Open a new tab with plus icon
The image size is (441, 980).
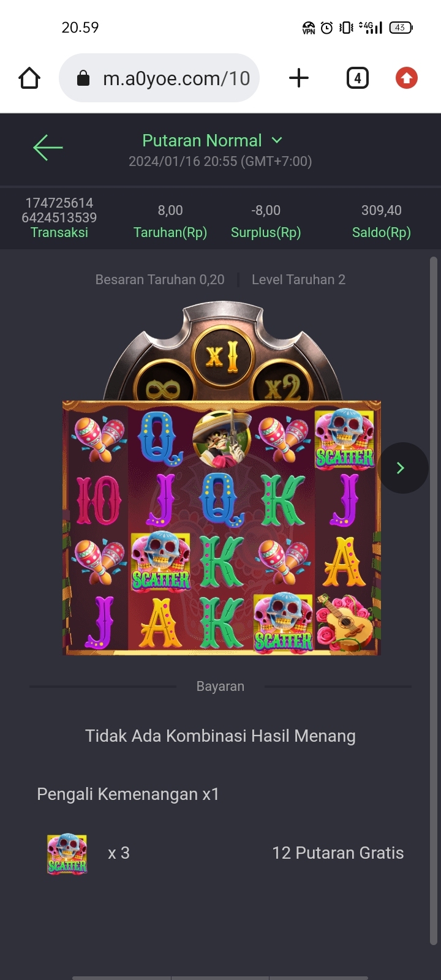pyautogui.click(x=299, y=78)
